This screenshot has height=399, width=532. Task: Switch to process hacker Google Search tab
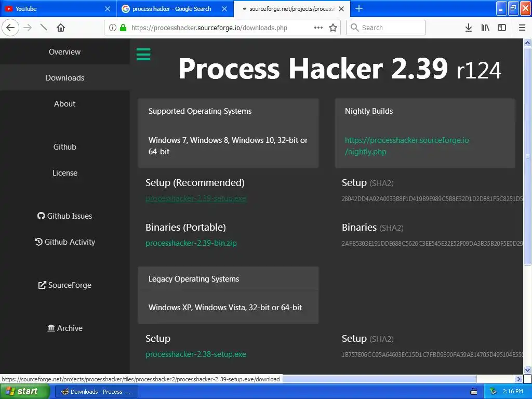coord(175,9)
